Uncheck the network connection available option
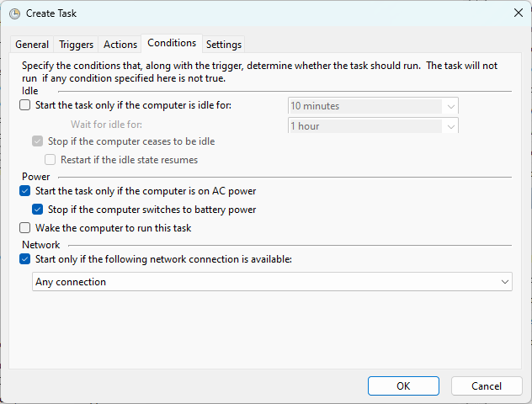This screenshot has width=532, height=404. 24,259
